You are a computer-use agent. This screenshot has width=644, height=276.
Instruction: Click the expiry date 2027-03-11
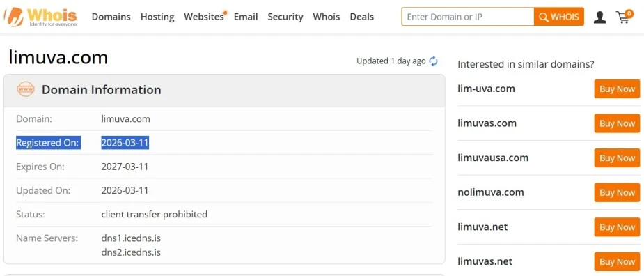pyautogui.click(x=125, y=167)
